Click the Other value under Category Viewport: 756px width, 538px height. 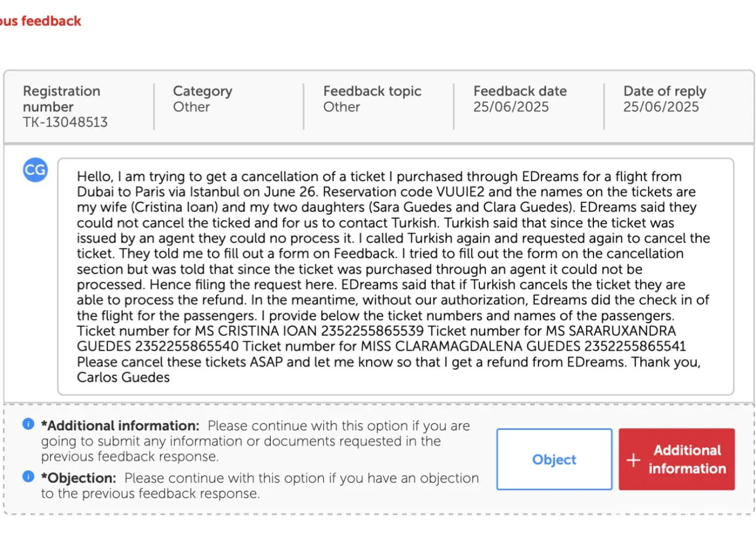pyautogui.click(x=192, y=107)
